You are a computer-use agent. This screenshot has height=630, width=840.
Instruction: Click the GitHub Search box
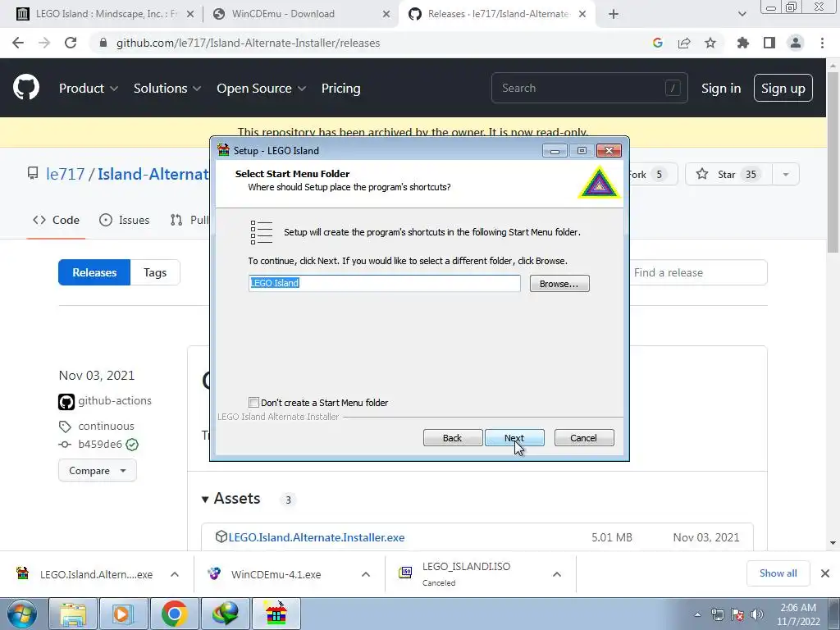click(x=589, y=88)
